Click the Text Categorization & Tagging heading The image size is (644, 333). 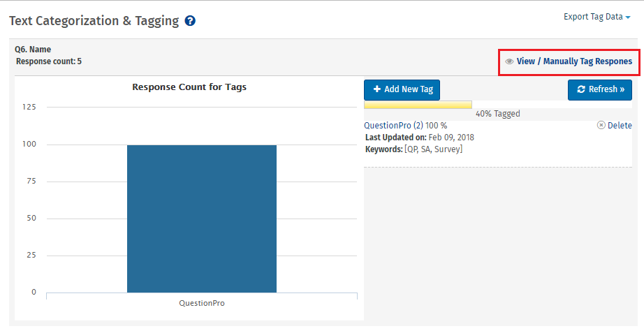[x=94, y=21]
